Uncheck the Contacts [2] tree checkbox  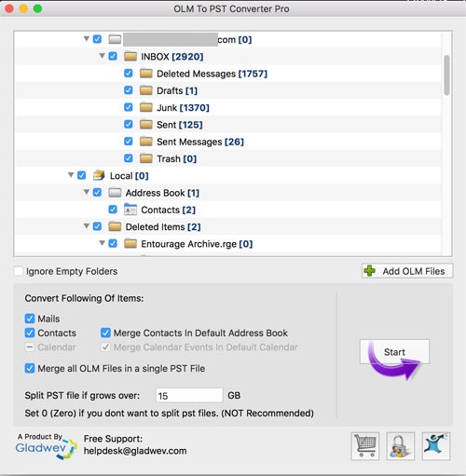coord(113,210)
